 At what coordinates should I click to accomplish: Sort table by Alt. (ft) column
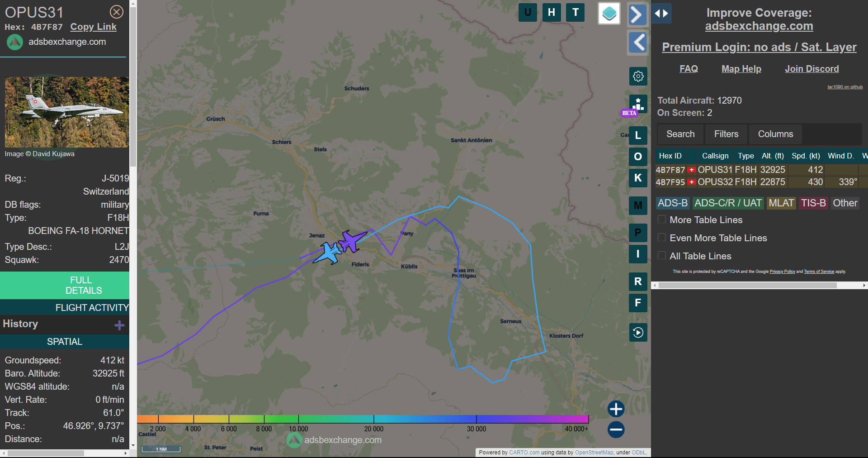(773, 156)
